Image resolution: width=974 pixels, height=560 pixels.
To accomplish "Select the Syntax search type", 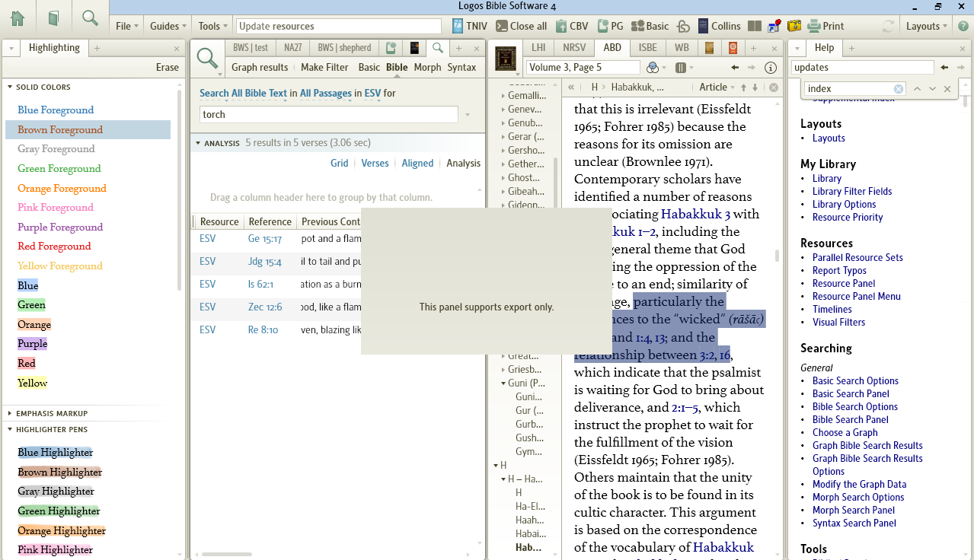I will (461, 67).
